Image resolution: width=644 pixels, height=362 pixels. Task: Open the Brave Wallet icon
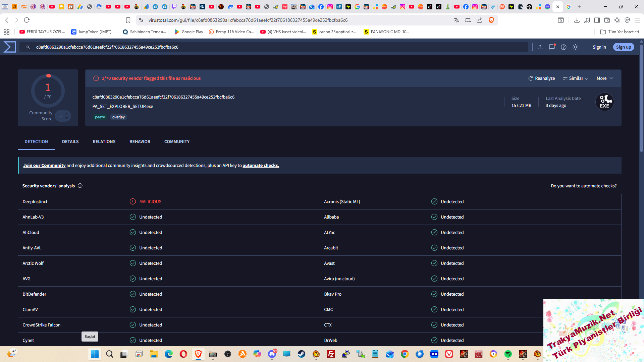(607, 20)
